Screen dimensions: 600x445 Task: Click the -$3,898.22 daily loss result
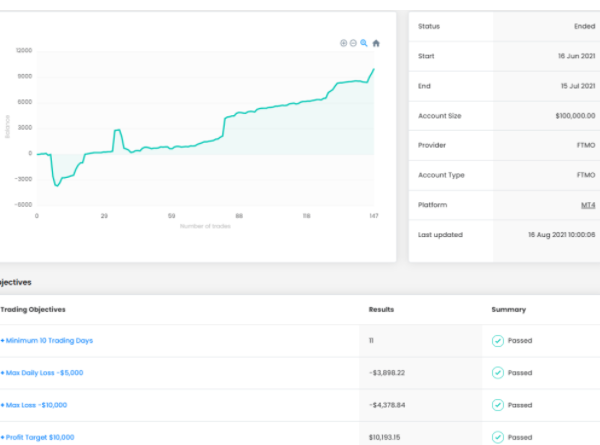(389, 373)
